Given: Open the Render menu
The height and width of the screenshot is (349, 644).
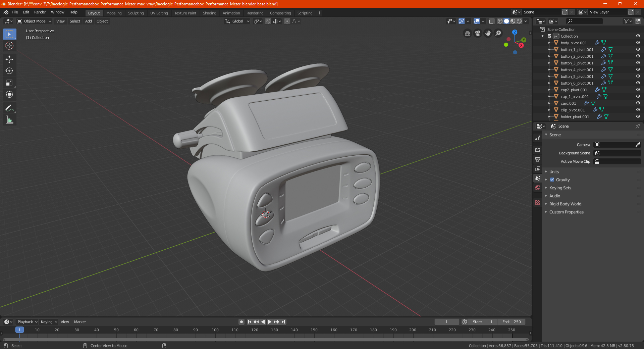Looking at the screenshot, I should click(x=40, y=12).
